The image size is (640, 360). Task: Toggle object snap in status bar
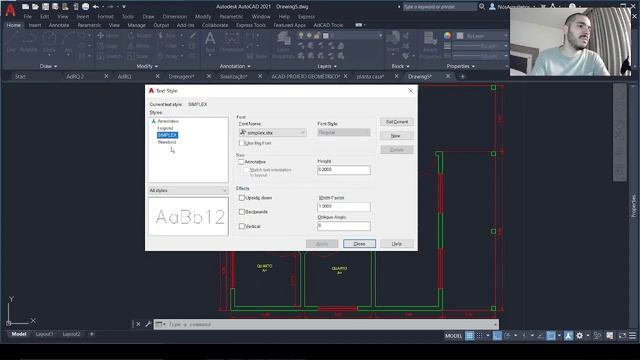coord(551,336)
